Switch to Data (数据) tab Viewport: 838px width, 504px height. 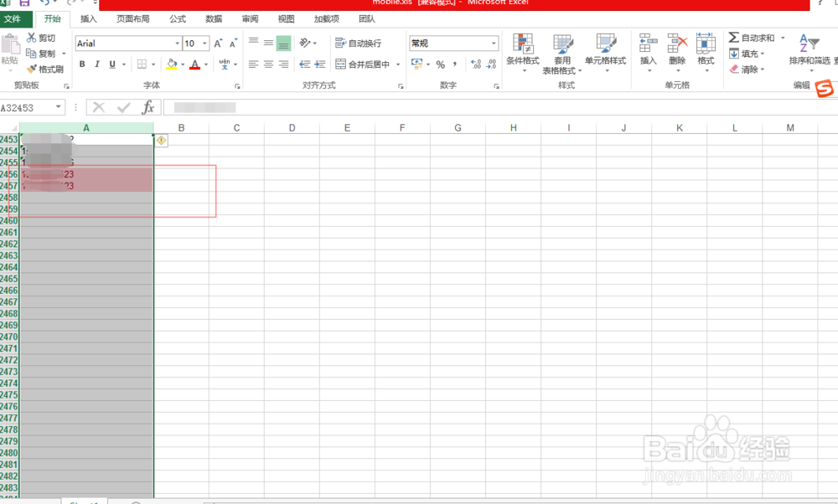pyautogui.click(x=214, y=19)
